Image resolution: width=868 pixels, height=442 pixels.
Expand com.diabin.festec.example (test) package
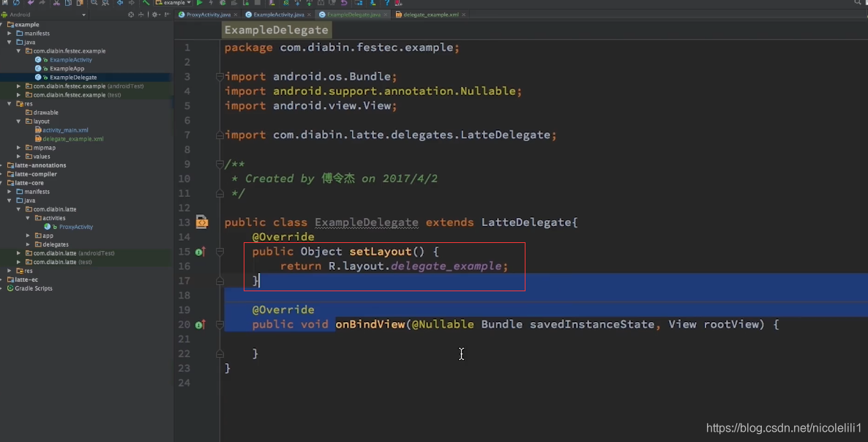tap(19, 95)
